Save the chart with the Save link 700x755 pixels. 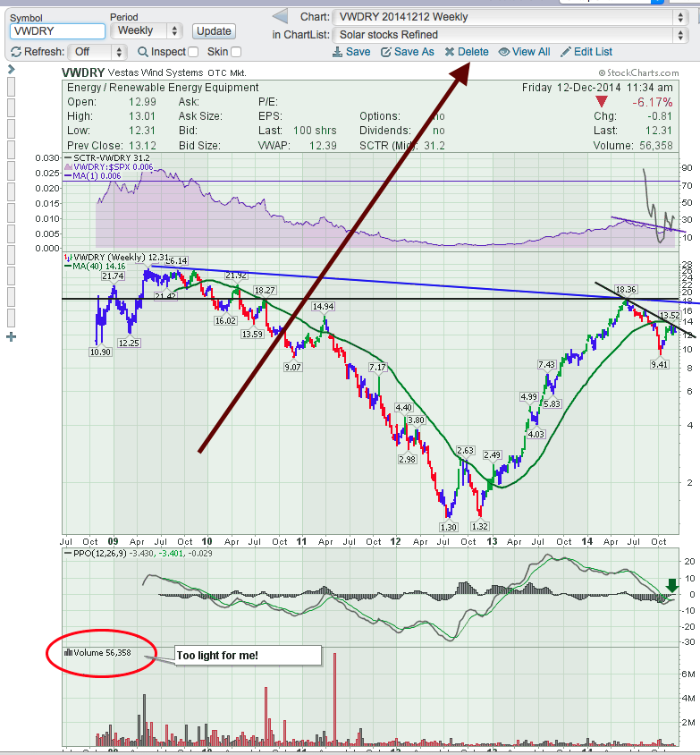[x=351, y=52]
